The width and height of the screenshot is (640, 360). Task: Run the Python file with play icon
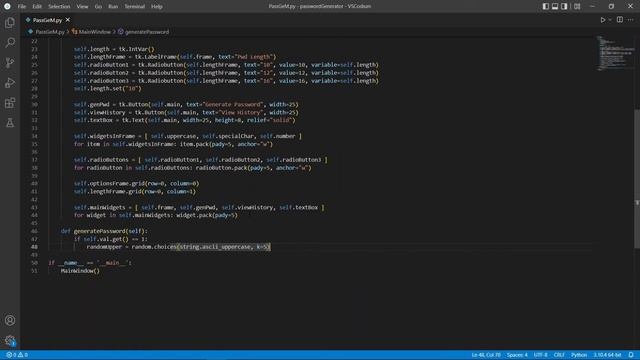pos(602,20)
